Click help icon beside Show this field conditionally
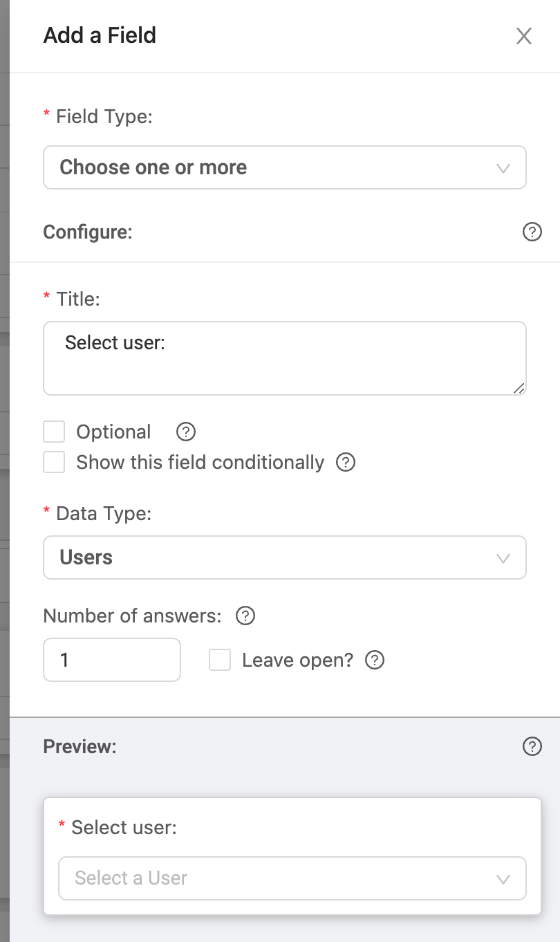 coord(346,462)
